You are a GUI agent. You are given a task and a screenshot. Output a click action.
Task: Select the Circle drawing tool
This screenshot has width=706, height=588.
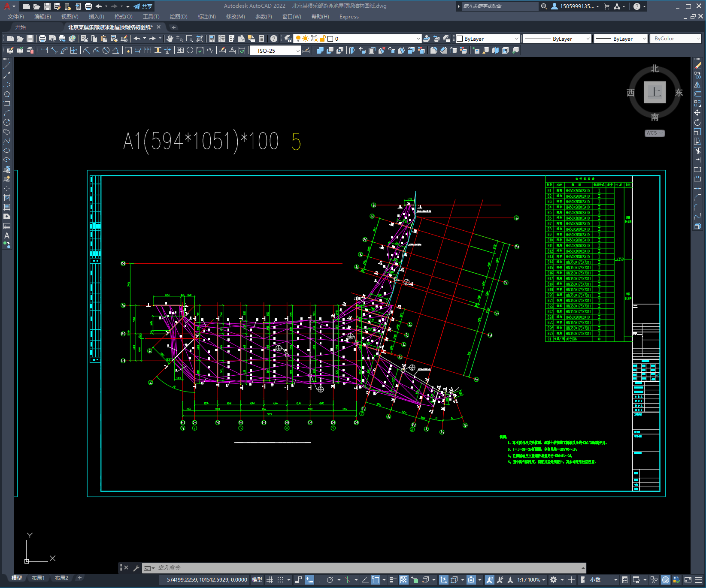coord(7,122)
